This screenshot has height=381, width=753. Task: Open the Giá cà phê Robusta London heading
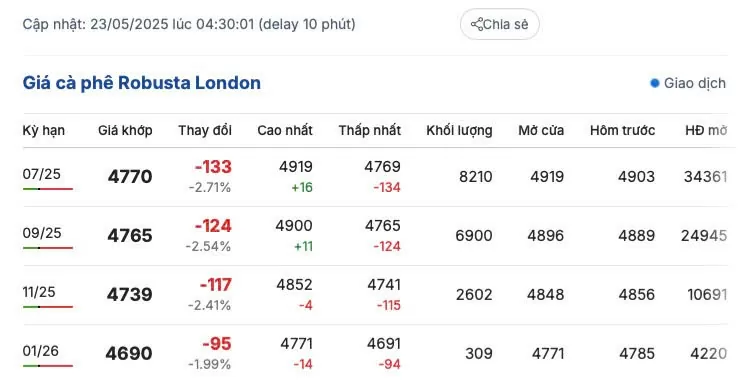point(142,83)
